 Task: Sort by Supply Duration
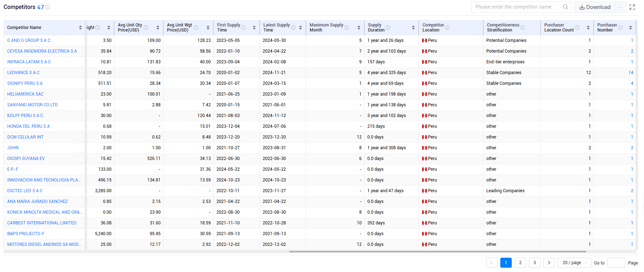pyautogui.click(x=413, y=28)
